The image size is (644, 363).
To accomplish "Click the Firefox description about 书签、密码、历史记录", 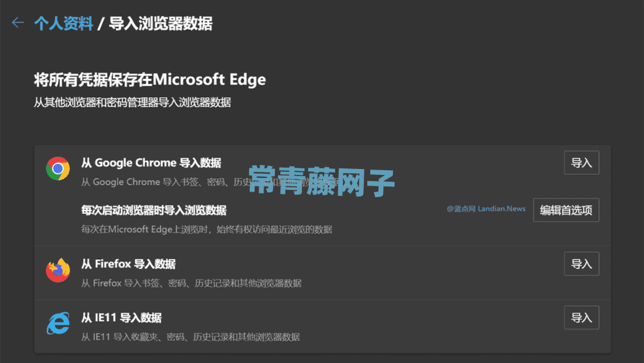I will click(191, 283).
